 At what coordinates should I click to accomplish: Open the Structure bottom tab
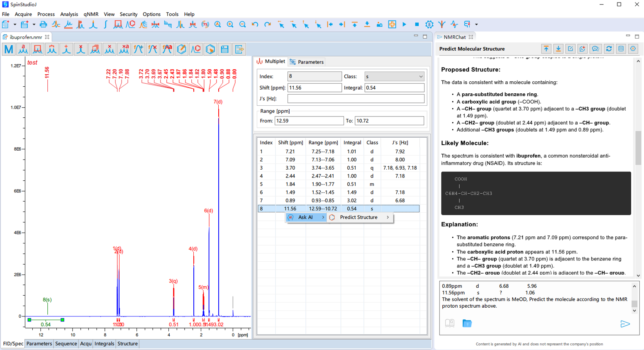127,343
